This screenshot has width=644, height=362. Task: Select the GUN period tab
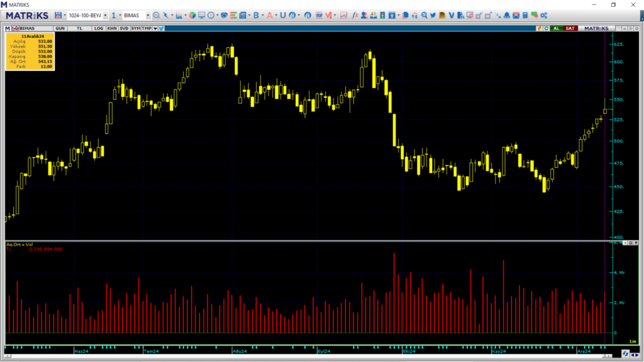60,28
